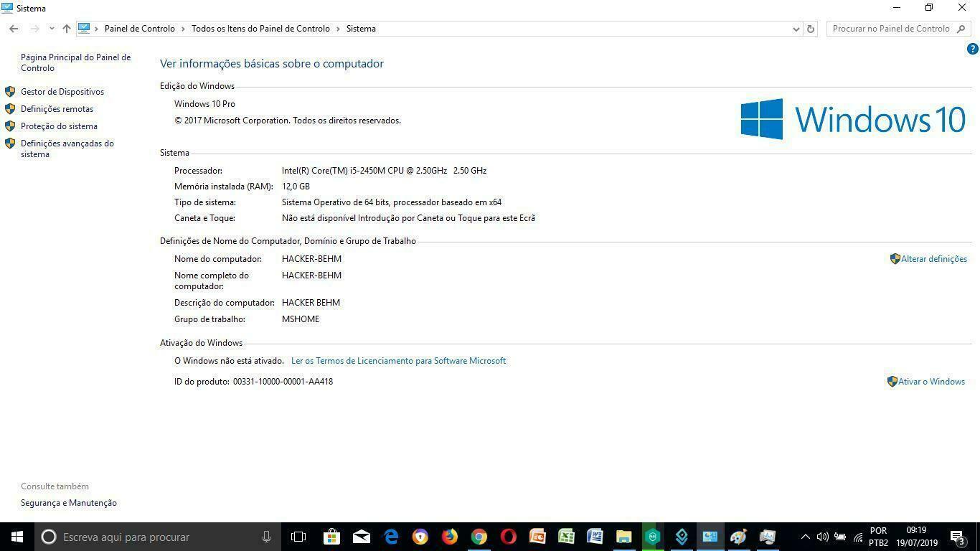Open the Opera browser taskbar icon
Viewport: 980px width, 551px height.
point(508,537)
